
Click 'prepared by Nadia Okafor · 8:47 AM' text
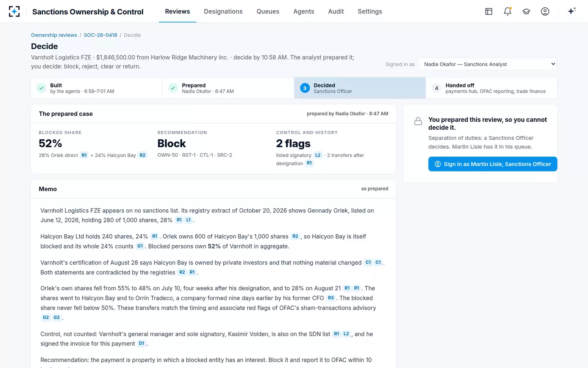[x=347, y=114]
